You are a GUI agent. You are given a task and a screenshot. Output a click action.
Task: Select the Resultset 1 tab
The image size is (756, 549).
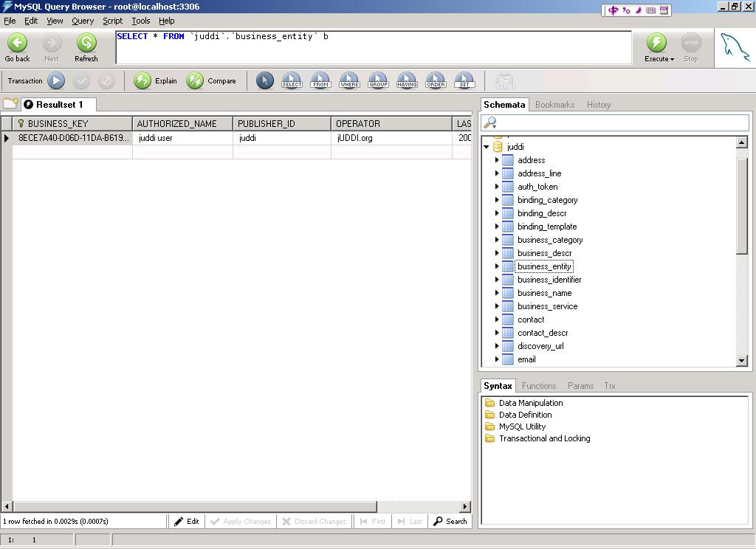[x=59, y=105]
